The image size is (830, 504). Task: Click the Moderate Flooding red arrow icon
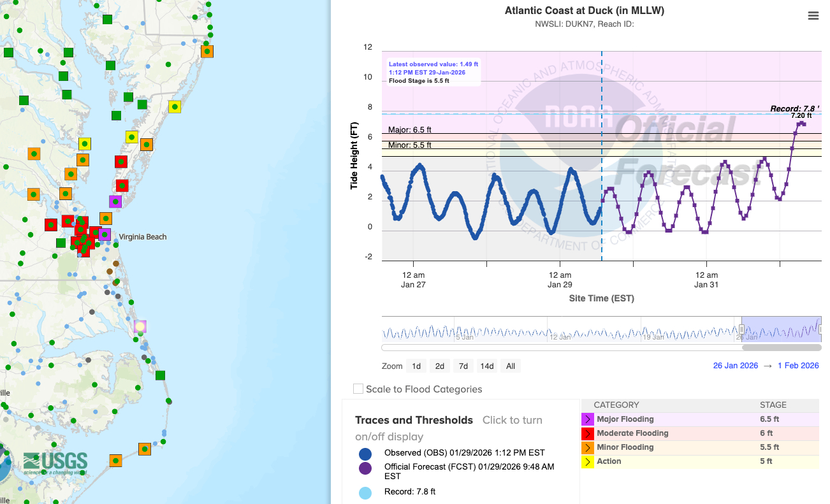587,433
